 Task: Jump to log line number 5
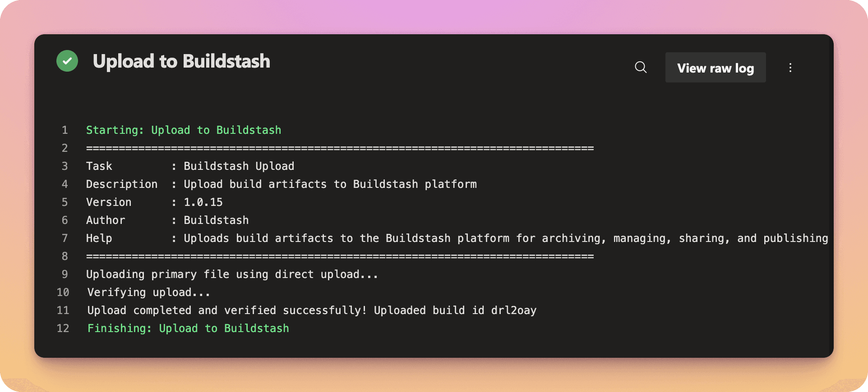(x=65, y=202)
